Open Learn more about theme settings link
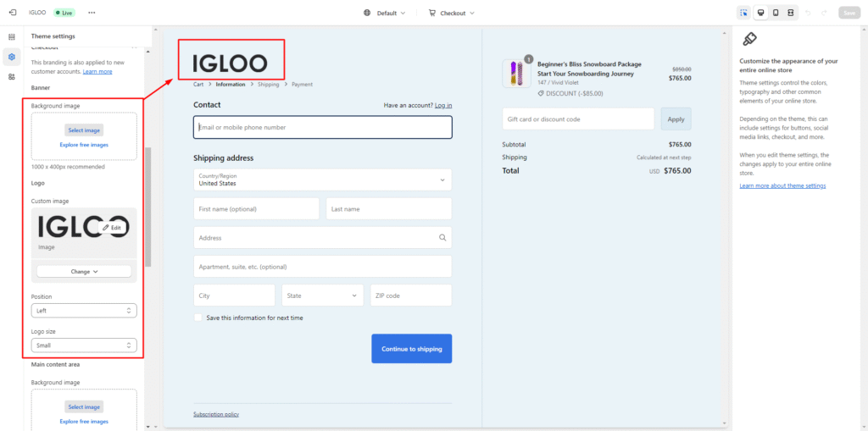The width and height of the screenshot is (868, 431). tap(782, 185)
